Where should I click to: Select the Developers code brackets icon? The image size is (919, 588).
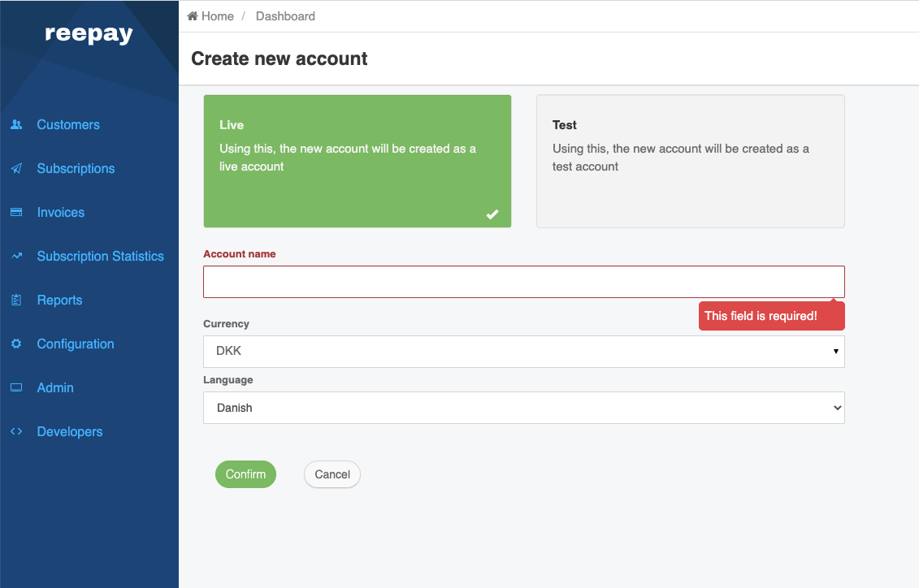(16, 431)
